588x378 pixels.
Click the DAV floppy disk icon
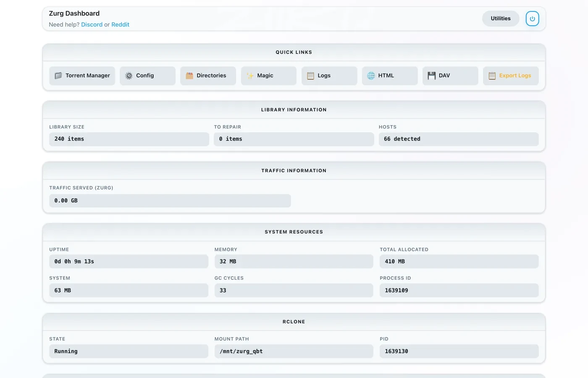click(x=431, y=76)
